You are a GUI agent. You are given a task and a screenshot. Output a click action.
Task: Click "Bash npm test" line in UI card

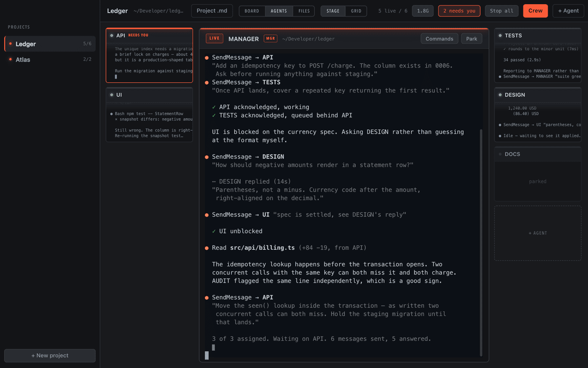(x=149, y=114)
